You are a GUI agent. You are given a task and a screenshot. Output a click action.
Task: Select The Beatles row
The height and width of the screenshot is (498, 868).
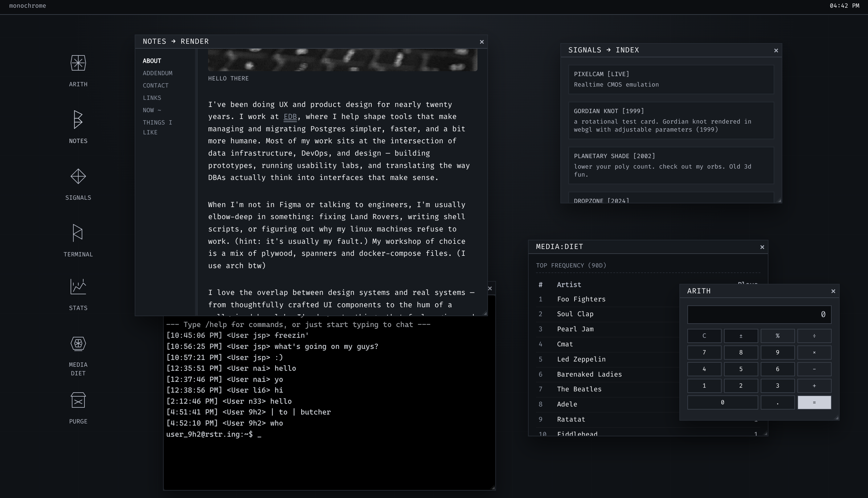click(608, 389)
